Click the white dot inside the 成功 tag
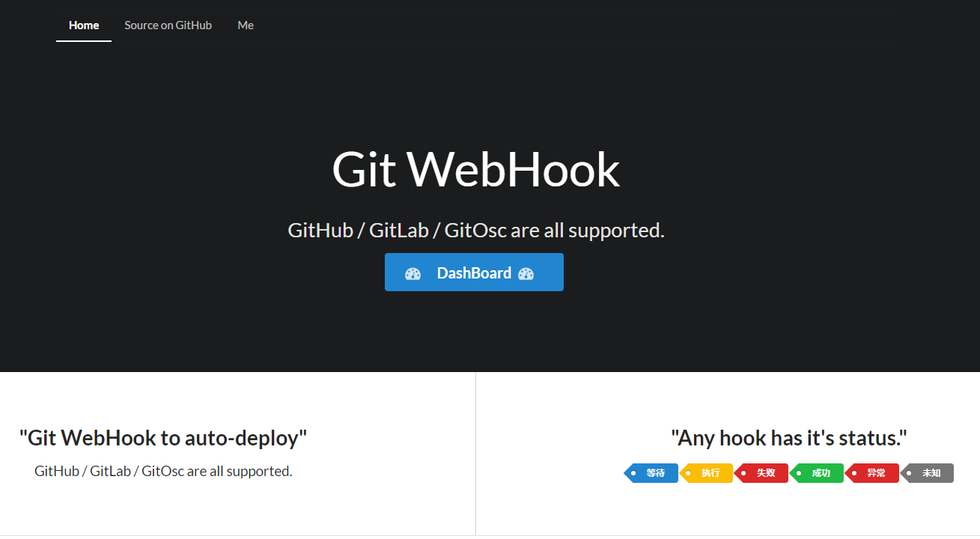This screenshot has height=539, width=980. [x=799, y=472]
